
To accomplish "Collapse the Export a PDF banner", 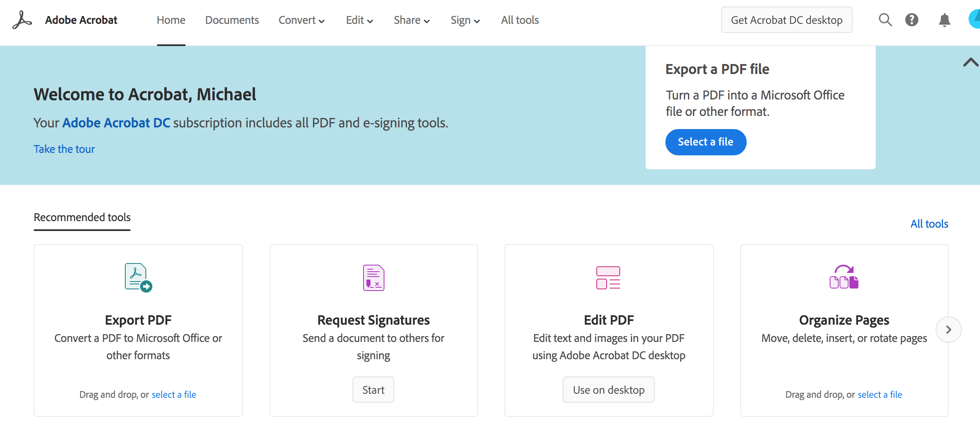I will tap(971, 62).
